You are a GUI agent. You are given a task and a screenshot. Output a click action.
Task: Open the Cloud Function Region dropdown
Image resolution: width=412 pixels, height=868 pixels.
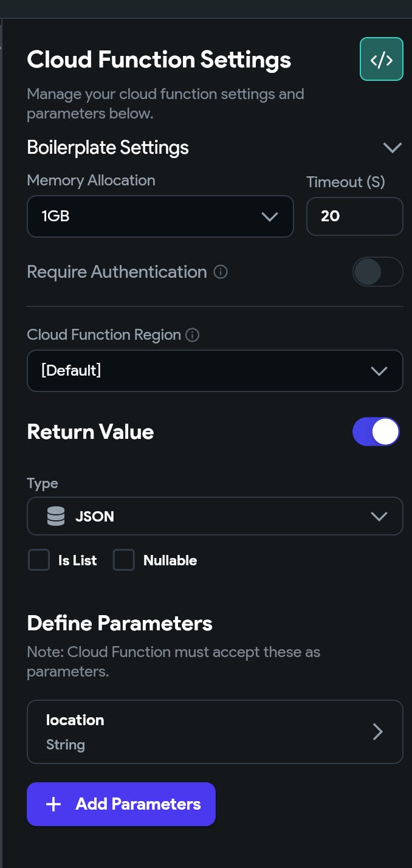[215, 371]
